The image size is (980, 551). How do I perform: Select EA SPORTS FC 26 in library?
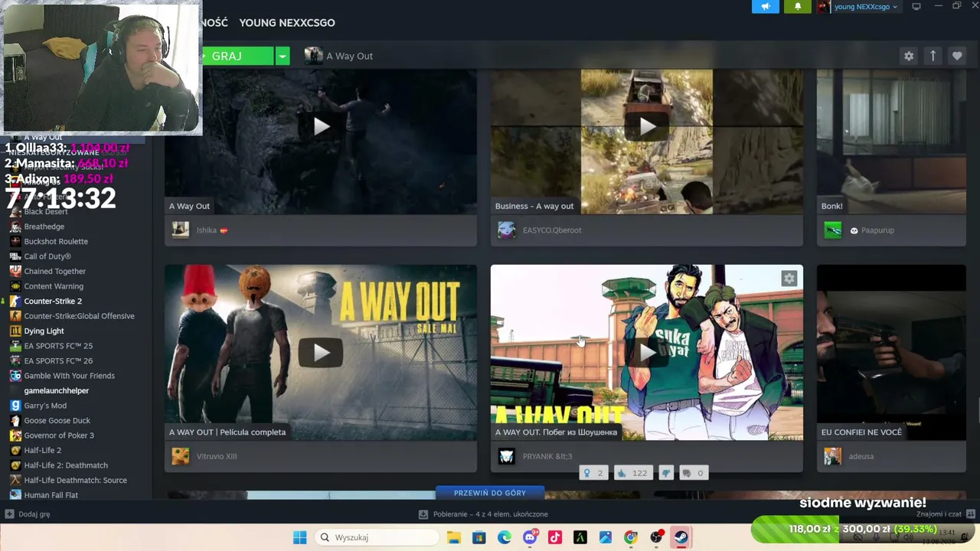pyautogui.click(x=58, y=361)
